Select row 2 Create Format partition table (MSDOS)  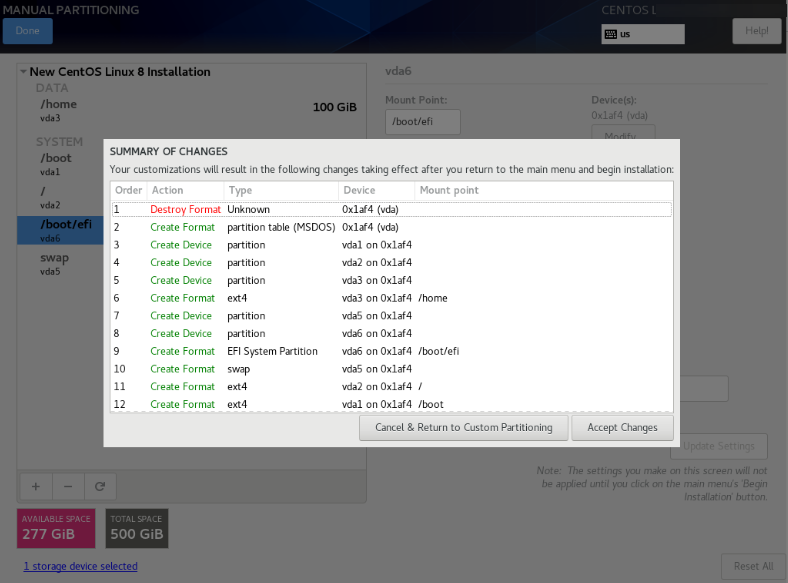click(x=391, y=227)
